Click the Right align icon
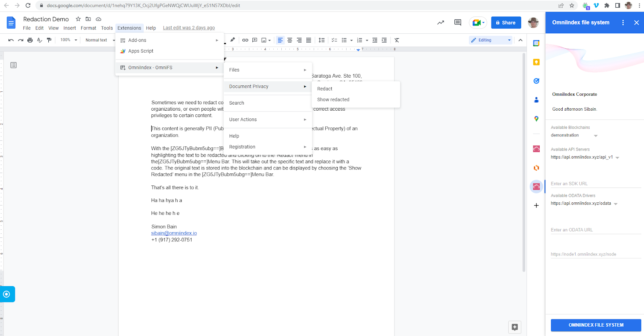The image size is (644, 336). click(x=299, y=40)
